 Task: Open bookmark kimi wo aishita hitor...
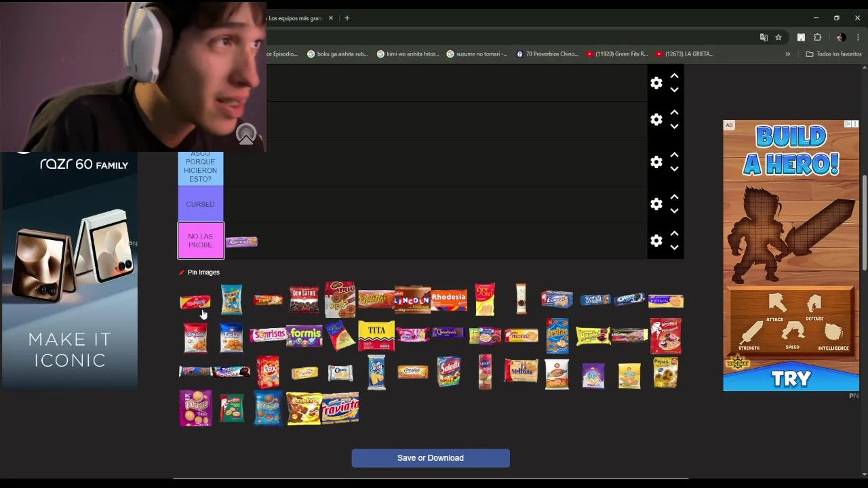pyautogui.click(x=408, y=54)
